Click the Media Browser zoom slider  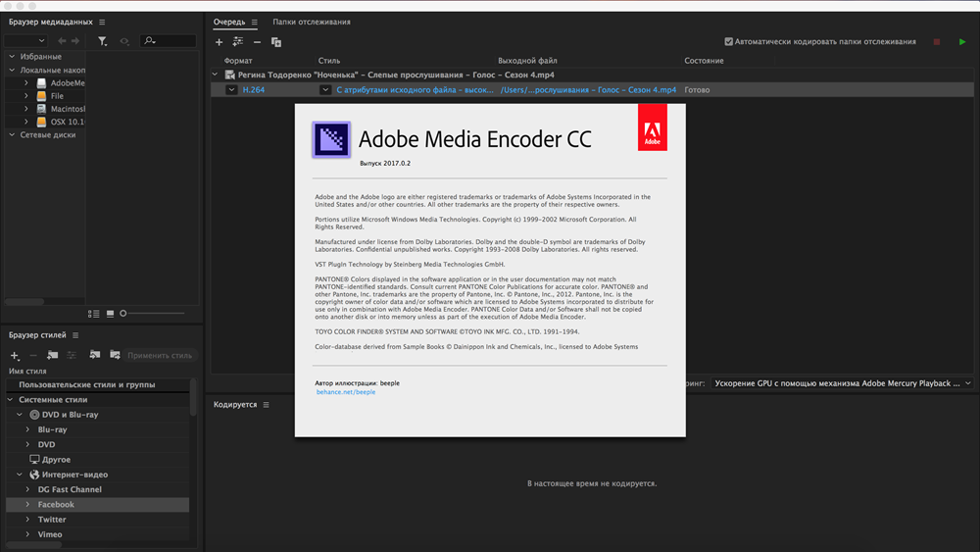point(153,313)
